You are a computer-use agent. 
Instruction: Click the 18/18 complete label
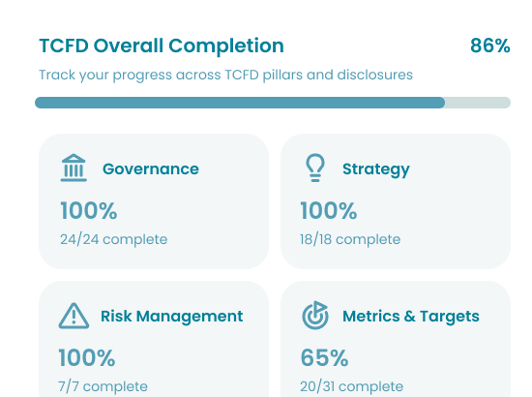[x=350, y=239]
